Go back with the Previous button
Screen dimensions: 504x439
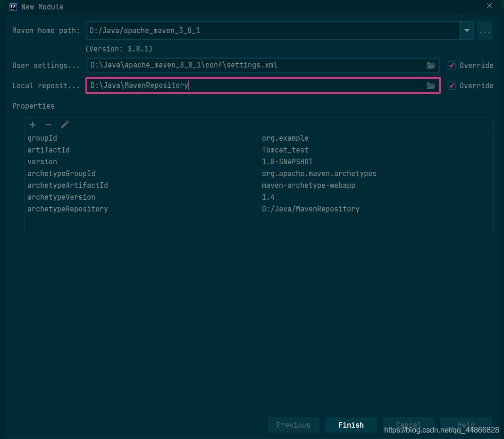(293, 425)
